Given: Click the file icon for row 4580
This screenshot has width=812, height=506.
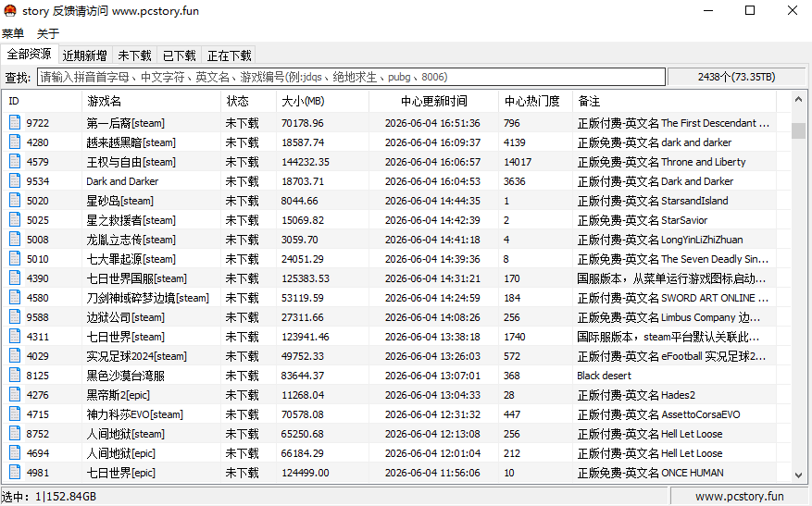Looking at the screenshot, I should 15,298.
